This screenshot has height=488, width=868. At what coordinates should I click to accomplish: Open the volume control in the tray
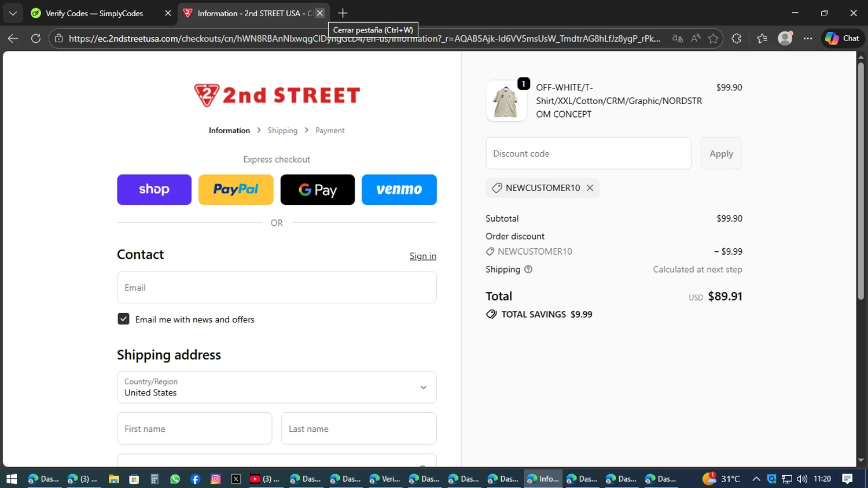click(802, 479)
